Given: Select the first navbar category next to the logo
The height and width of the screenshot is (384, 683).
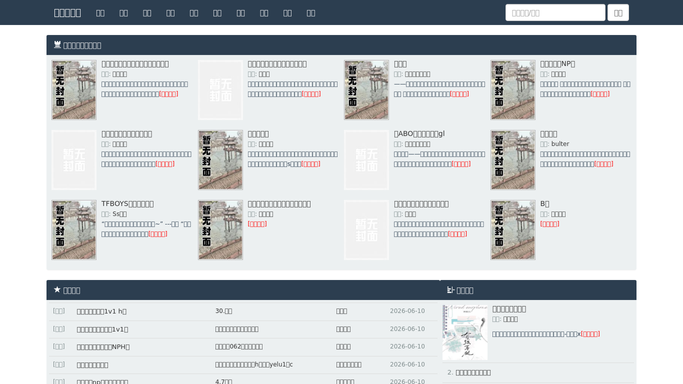Looking at the screenshot, I should [100, 13].
